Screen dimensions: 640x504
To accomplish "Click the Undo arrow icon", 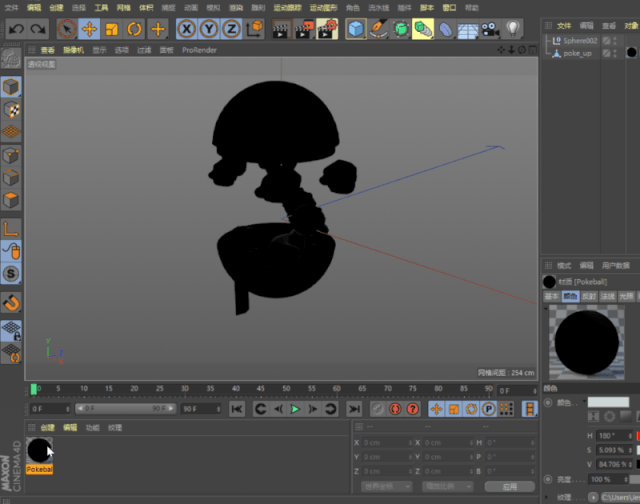I will click(x=16, y=29).
